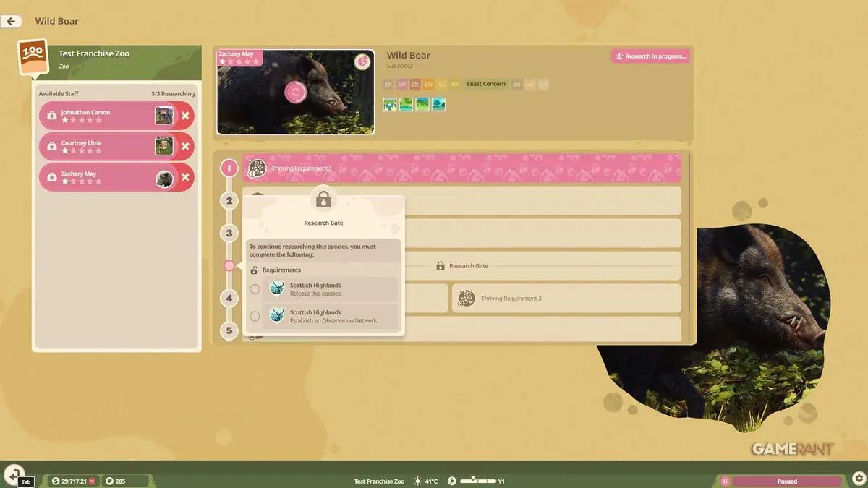Select research level 5 marker
This screenshot has height=488, width=868.
(x=229, y=331)
